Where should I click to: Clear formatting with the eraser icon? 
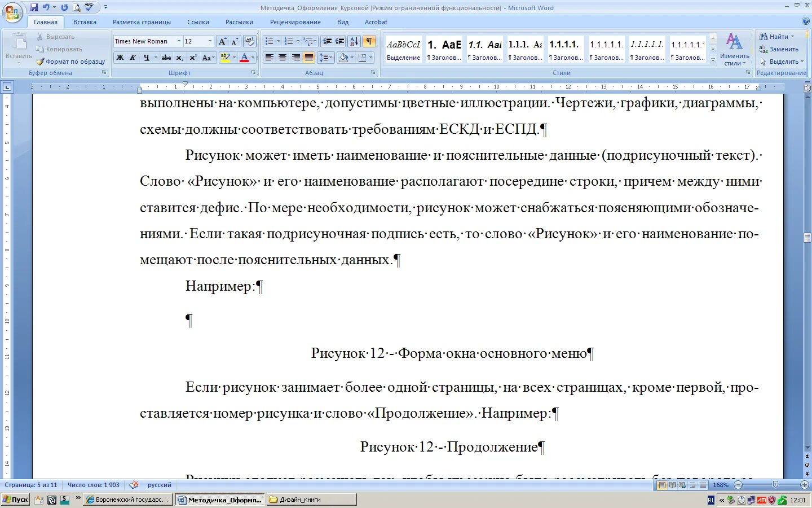click(250, 41)
